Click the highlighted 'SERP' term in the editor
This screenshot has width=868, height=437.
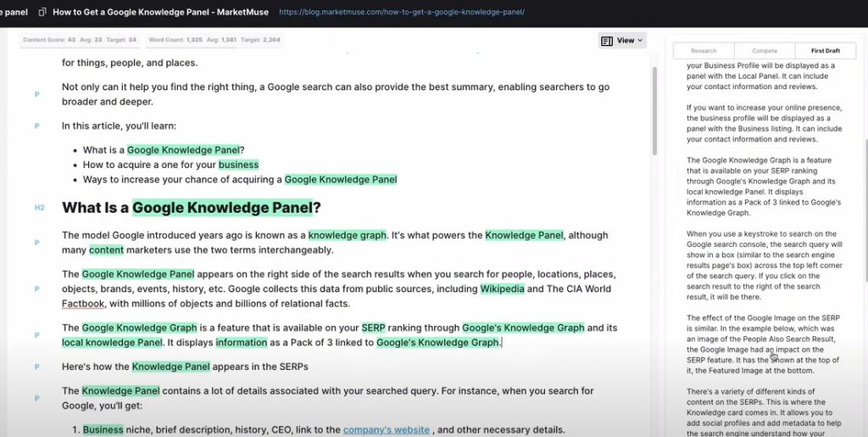[373, 328]
